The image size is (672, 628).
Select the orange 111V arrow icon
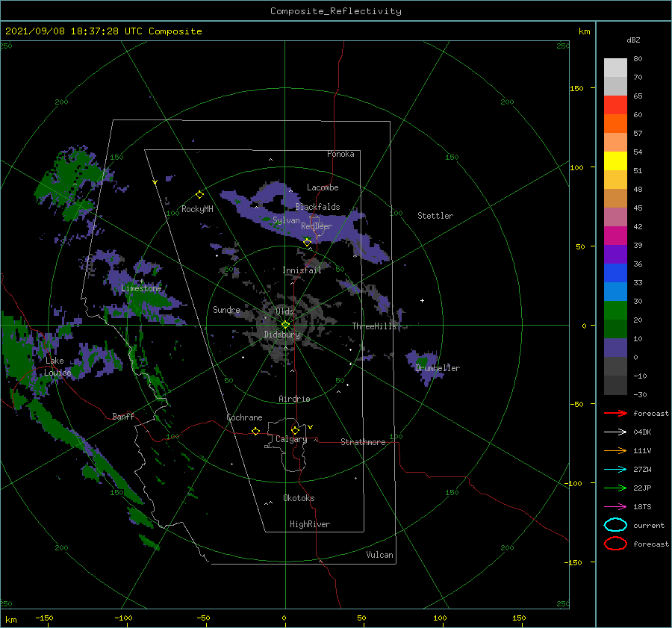point(615,450)
